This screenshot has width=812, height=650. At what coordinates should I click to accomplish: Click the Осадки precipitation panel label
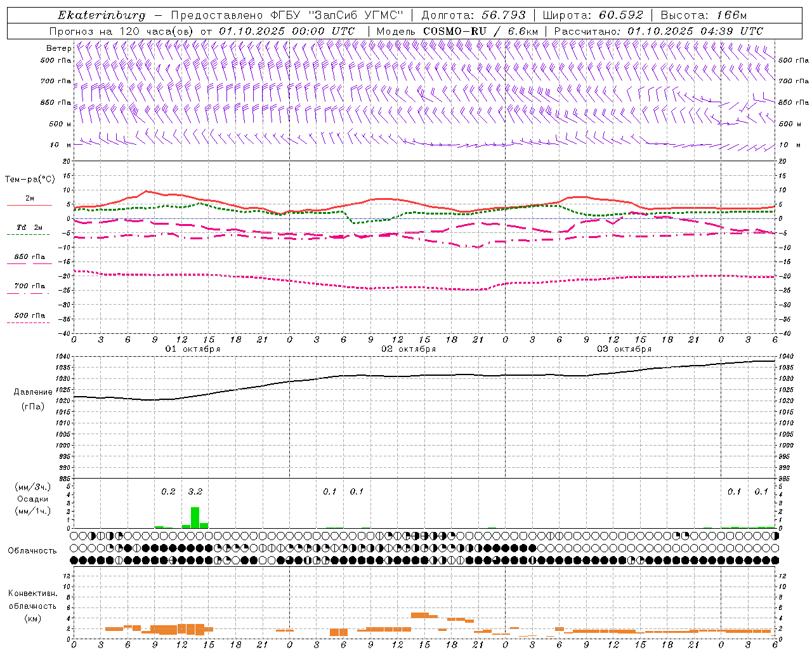33,499
